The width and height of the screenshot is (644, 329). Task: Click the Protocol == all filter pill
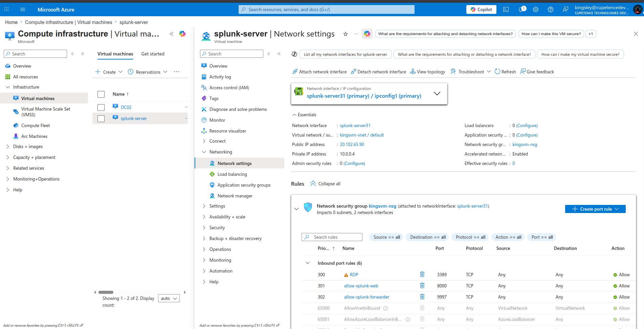click(470, 237)
